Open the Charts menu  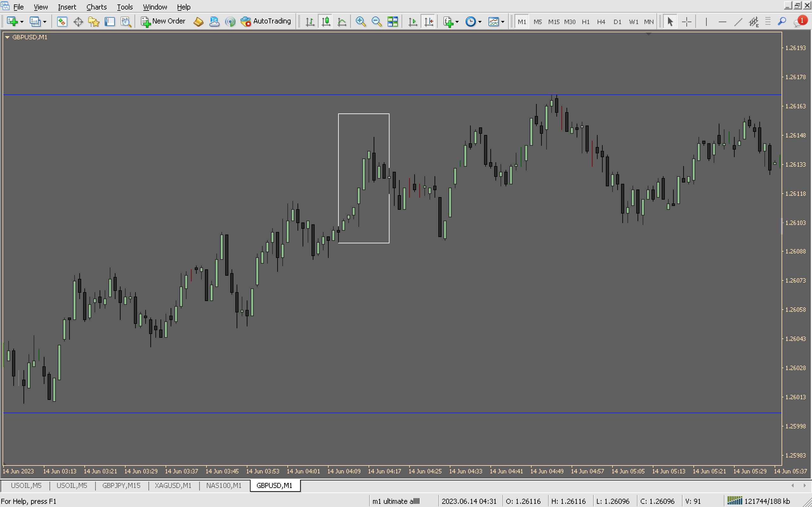coord(96,7)
